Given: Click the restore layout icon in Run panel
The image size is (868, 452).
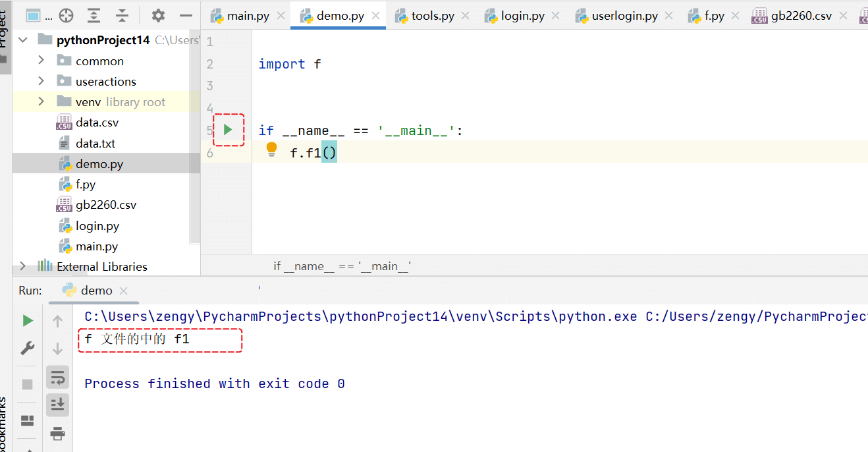Looking at the screenshot, I should 28,420.
